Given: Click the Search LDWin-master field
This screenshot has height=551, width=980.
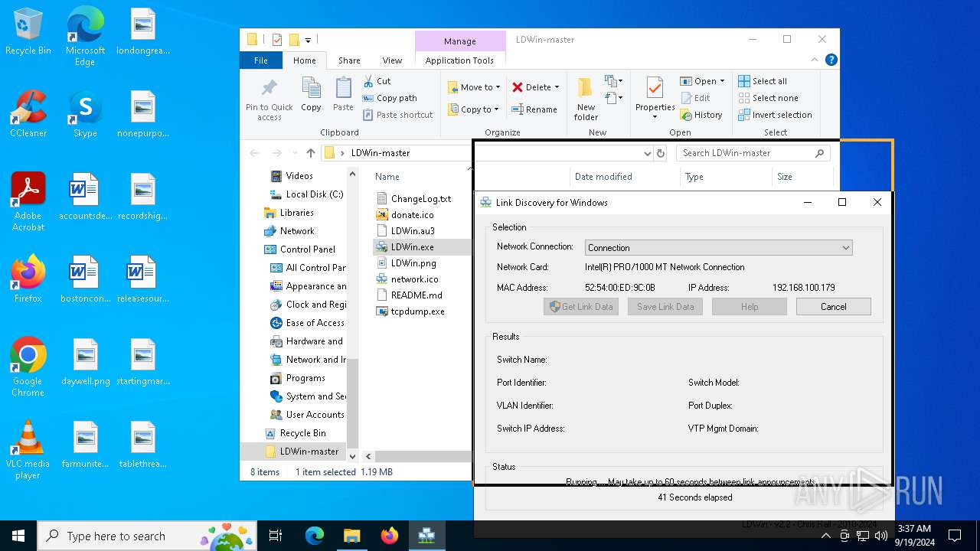Looking at the screenshot, I should tap(754, 153).
